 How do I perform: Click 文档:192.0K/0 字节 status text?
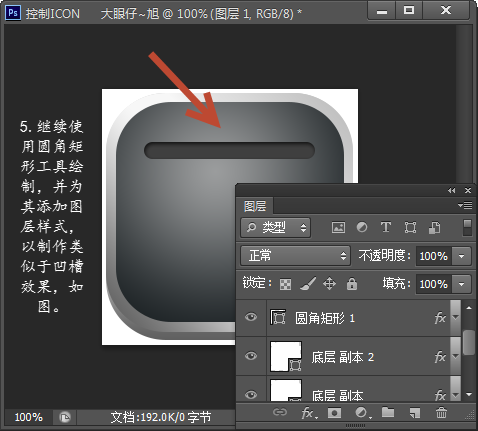tap(161, 417)
